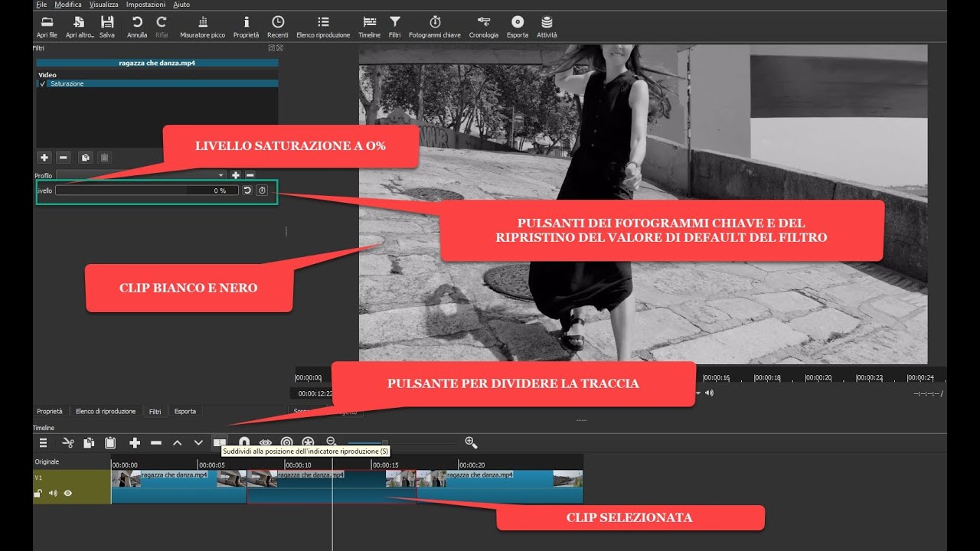Remove the selected filter with the minus button
The width and height of the screenshot is (980, 551).
click(x=64, y=158)
